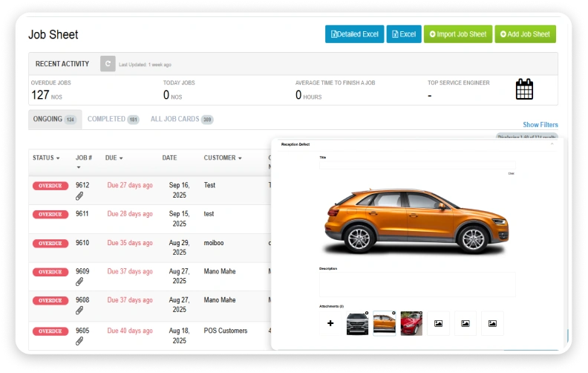Sort by the Status column dropdown
The image size is (588, 373).
46,158
